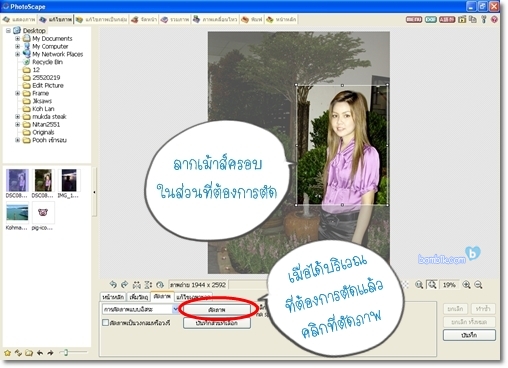Screen dimensions: 508x368
Task: Click the folder icon next to the star
Action: [29, 353]
